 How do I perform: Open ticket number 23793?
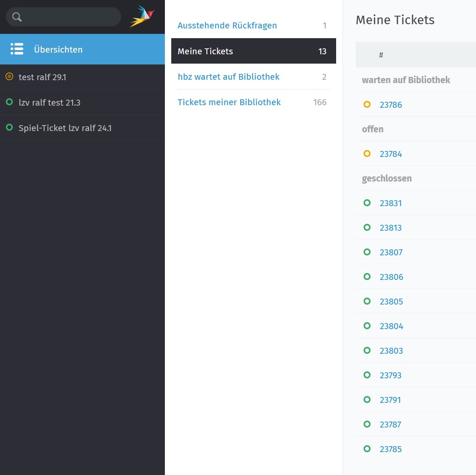[x=390, y=375]
